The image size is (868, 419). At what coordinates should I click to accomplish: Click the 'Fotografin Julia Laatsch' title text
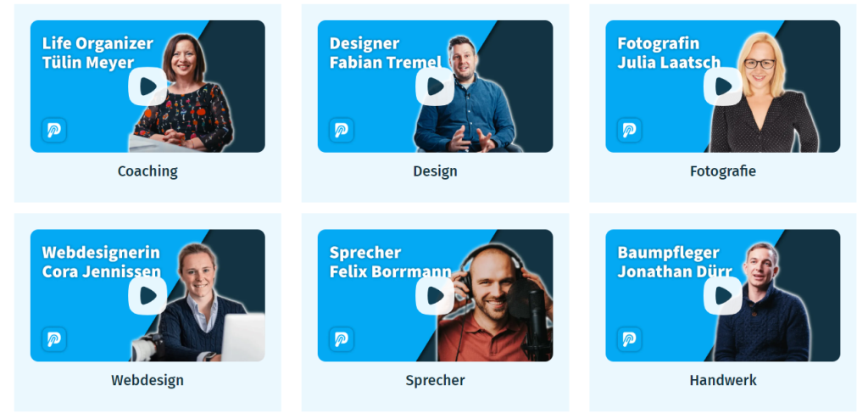[x=670, y=53]
